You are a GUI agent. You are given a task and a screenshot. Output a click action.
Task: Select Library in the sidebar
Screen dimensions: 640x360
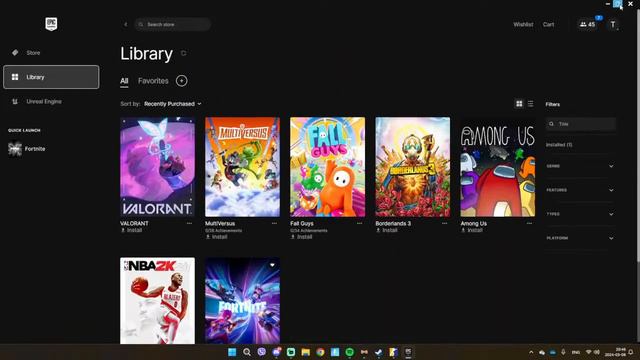(x=51, y=77)
